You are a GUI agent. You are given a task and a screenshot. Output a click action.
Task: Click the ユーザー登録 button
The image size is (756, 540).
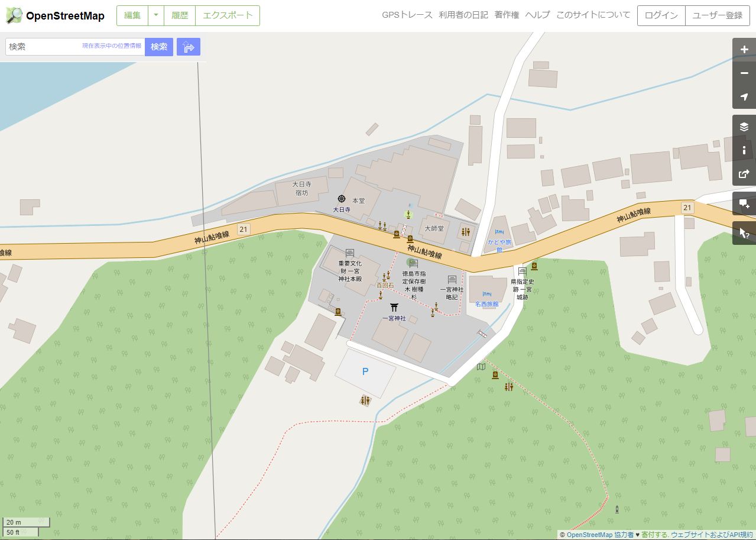click(x=717, y=15)
